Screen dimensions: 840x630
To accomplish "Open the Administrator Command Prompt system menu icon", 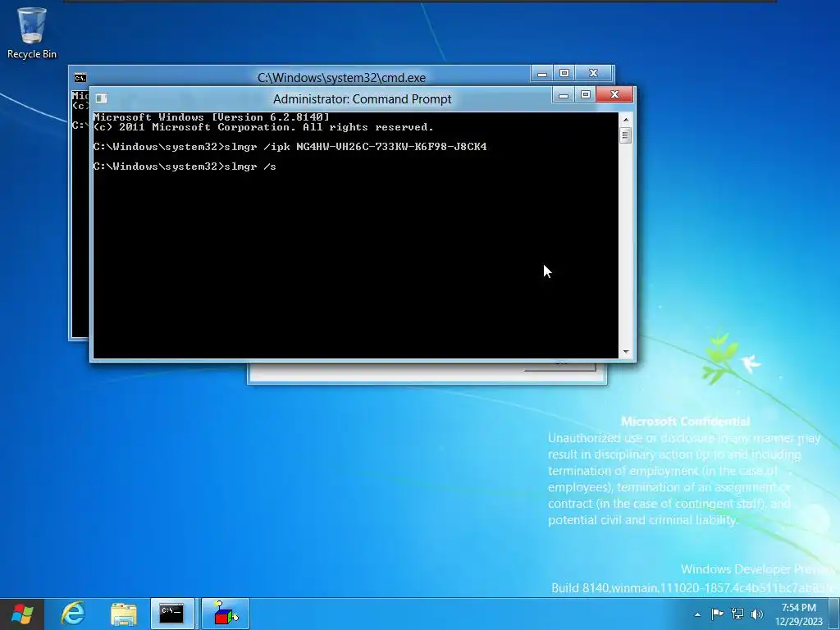I will pos(101,98).
